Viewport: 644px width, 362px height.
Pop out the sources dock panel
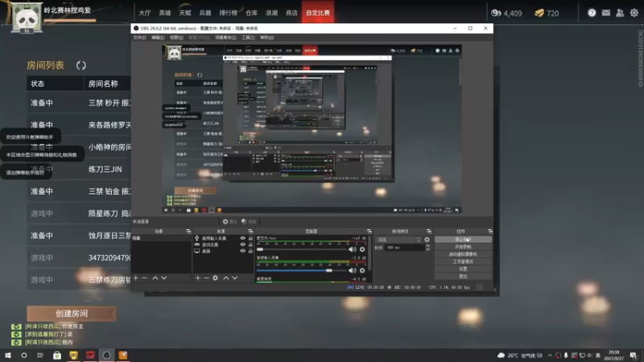tap(250, 232)
